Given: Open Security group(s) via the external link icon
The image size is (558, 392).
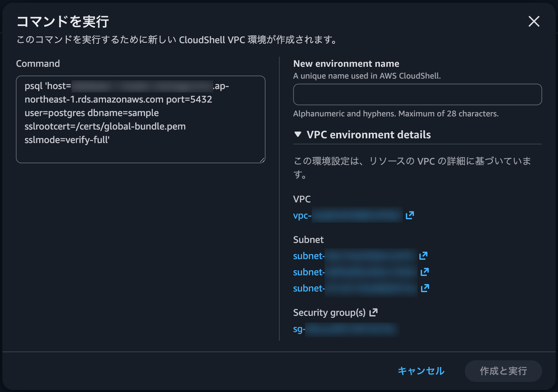Looking at the screenshot, I should coord(373,312).
